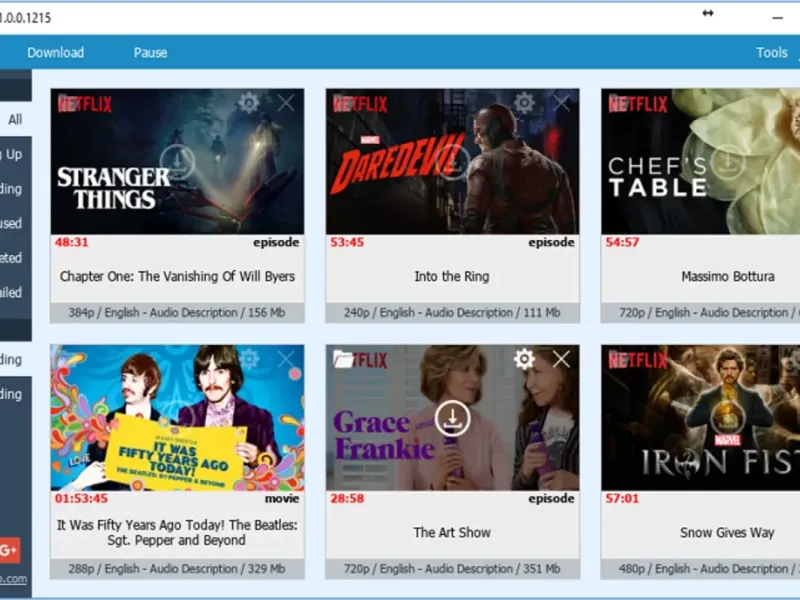Viewport: 800px width, 600px height.
Task: Click download icon on Grace and Frankie thumbnail
Action: 452,418
